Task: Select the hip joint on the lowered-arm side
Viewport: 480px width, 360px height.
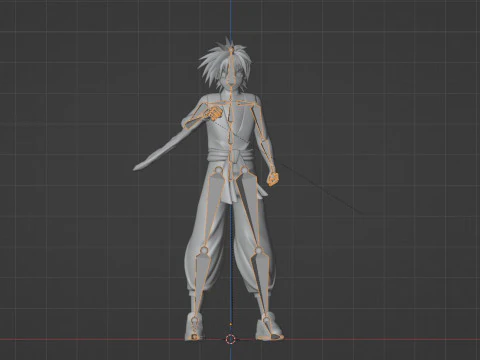Action: click(x=244, y=171)
